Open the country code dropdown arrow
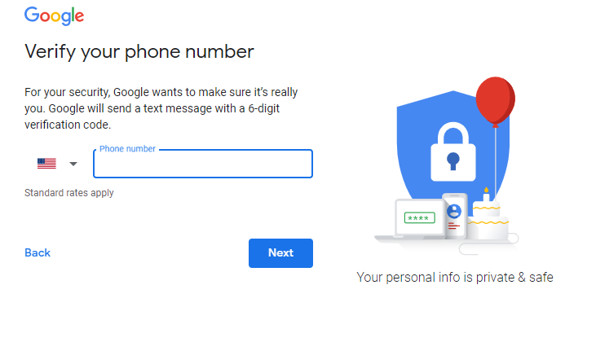The image size is (596, 364). tap(73, 164)
